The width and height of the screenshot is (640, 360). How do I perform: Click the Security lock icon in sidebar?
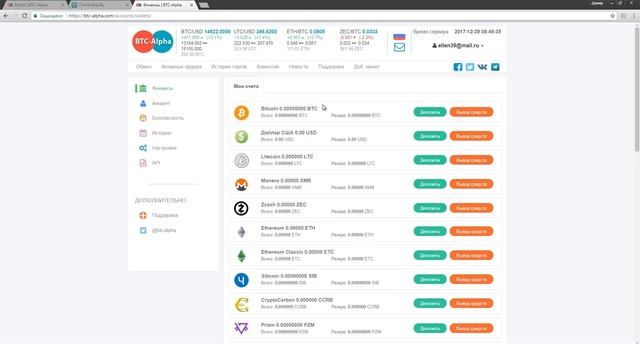143,118
